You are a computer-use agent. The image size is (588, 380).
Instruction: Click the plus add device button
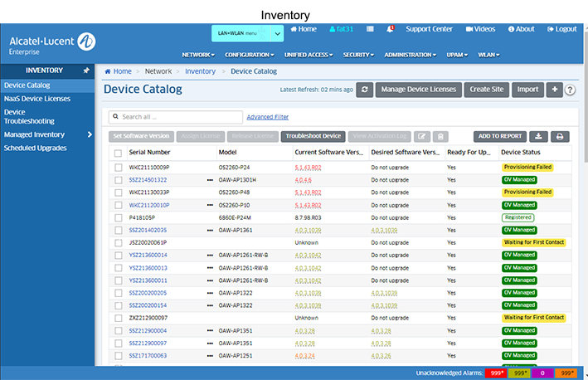(554, 90)
